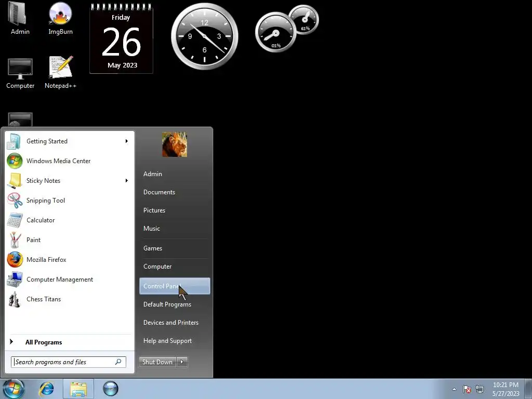Image resolution: width=532 pixels, height=399 pixels.
Task: Open Default Programs
Action: [x=167, y=304]
